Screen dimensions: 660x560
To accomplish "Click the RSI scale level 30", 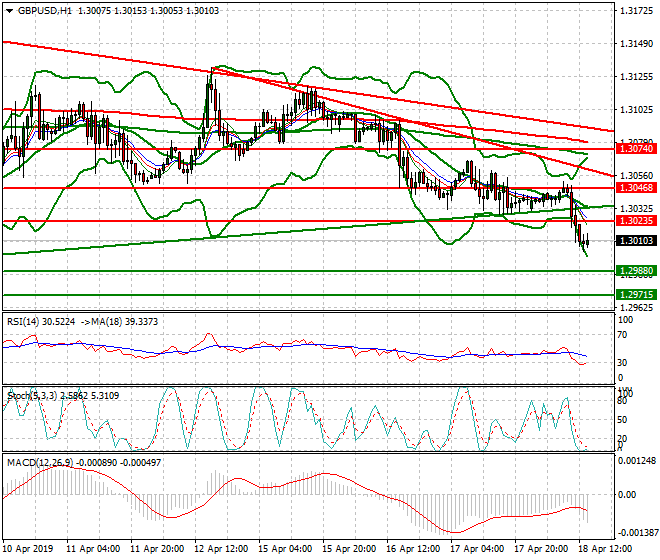I will [x=624, y=363].
